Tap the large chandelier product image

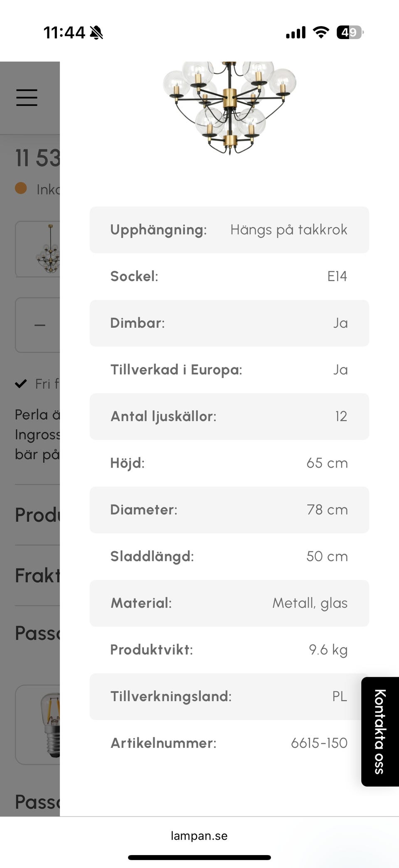pos(229,108)
